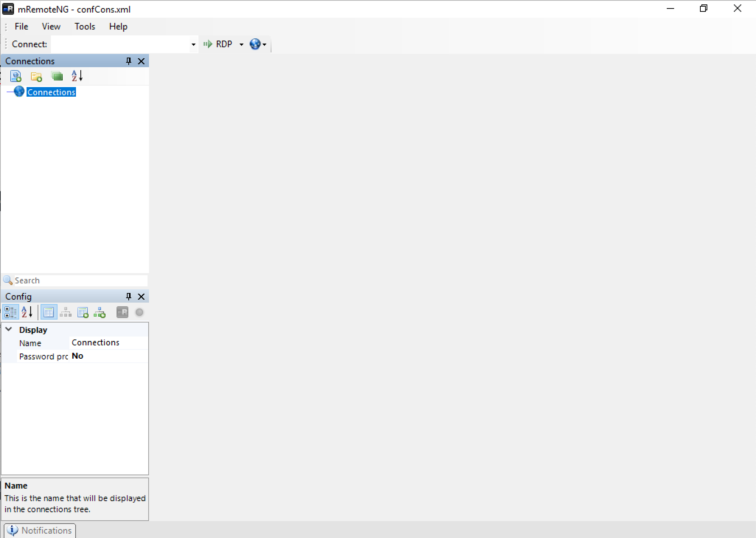756x538 pixels.
Task: Open the Tools menu
Action: pos(85,27)
